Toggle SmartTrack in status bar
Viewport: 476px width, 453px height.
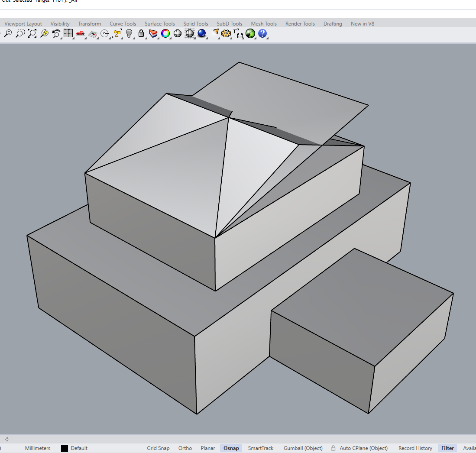[x=261, y=448]
